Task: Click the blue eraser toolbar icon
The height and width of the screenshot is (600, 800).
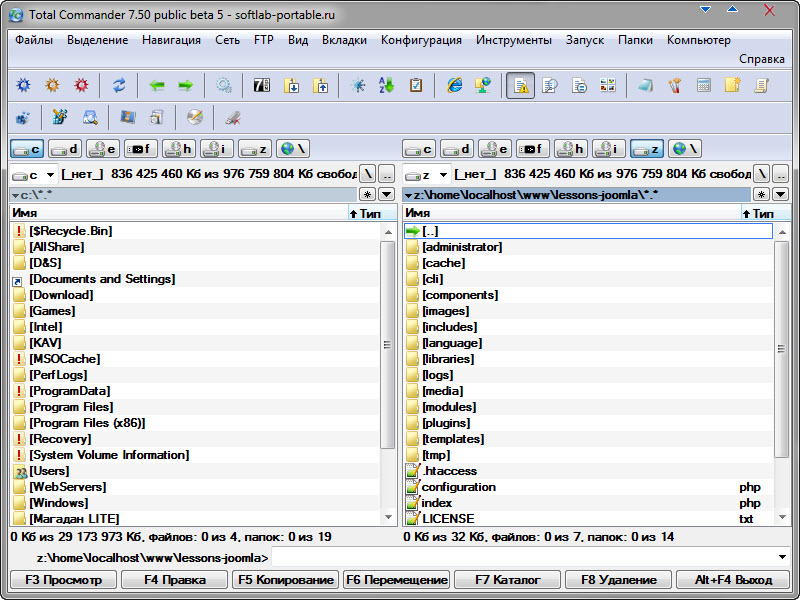Action: pyautogui.click(x=645, y=85)
